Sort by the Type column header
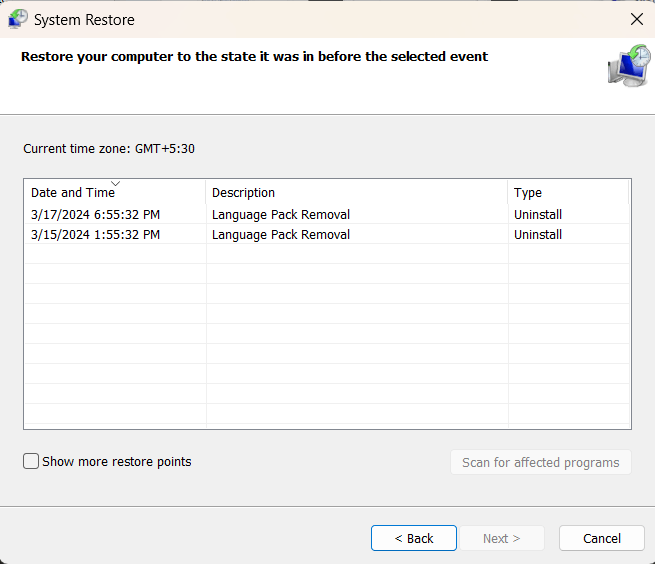The width and height of the screenshot is (655, 564). [x=528, y=193]
